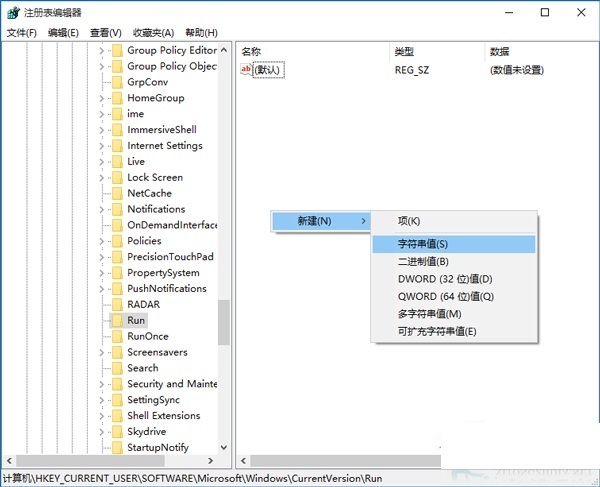This screenshot has width=600, height=487.
Task: Expand the Security and Maintenance key
Action: [x=101, y=384]
